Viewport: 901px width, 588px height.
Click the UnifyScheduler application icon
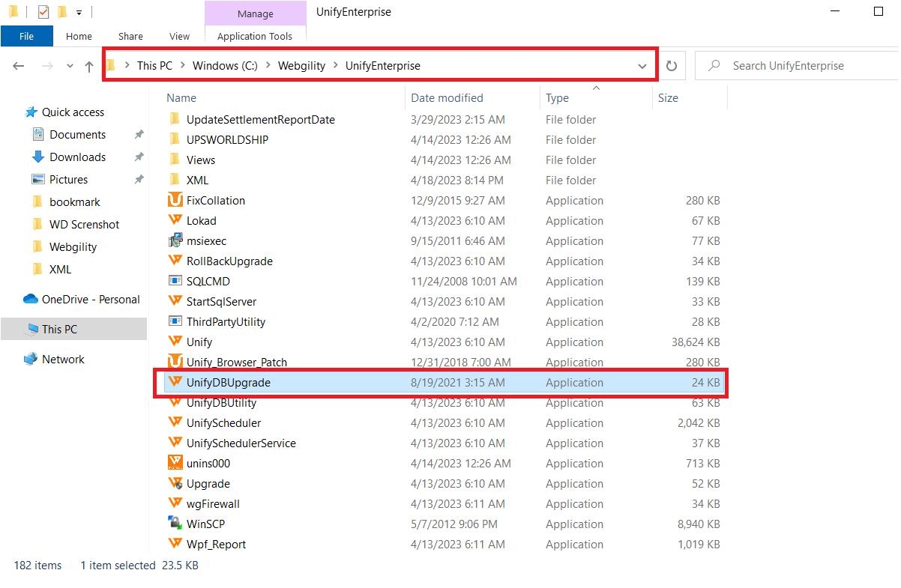(x=175, y=422)
